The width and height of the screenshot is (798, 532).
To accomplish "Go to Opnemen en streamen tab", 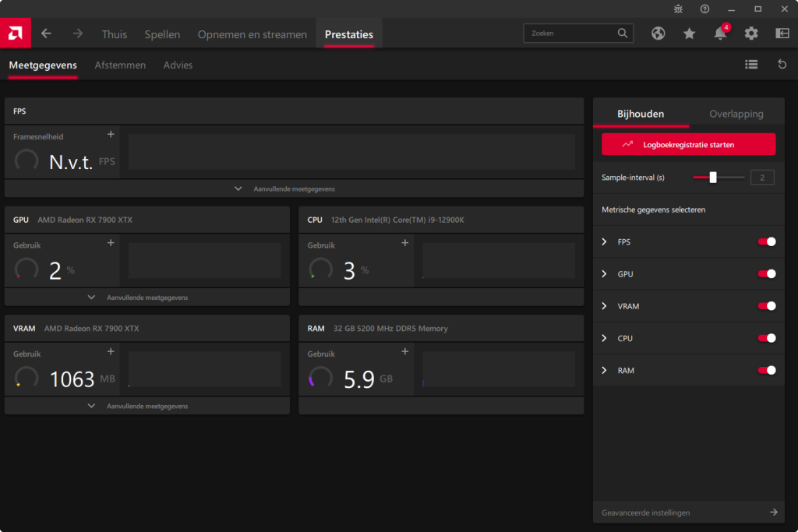I will coord(252,34).
